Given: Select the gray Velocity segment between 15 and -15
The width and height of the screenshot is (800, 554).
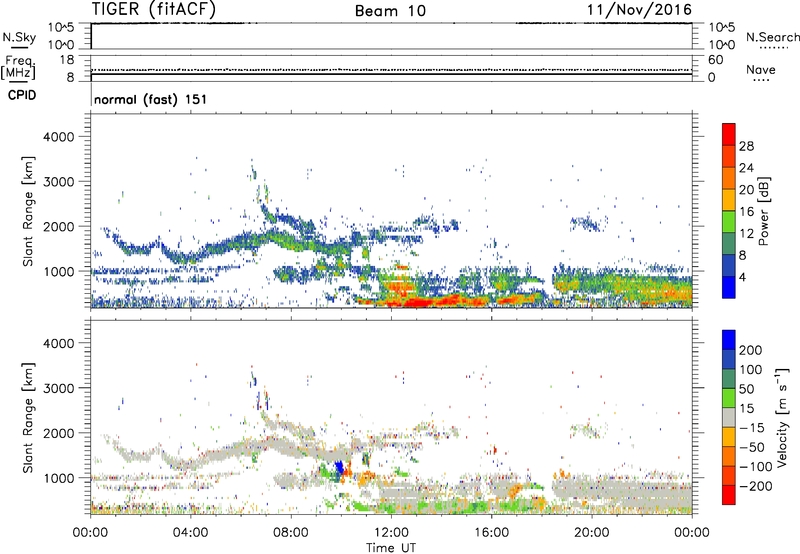Looking at the screenshot, I should [729, 417].
